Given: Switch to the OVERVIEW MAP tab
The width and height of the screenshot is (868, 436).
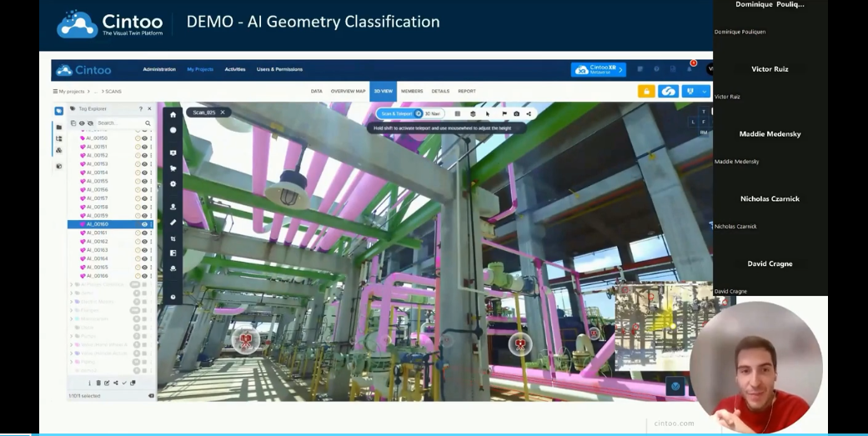Looking at the screenshot, I should (x=348, y=91).
